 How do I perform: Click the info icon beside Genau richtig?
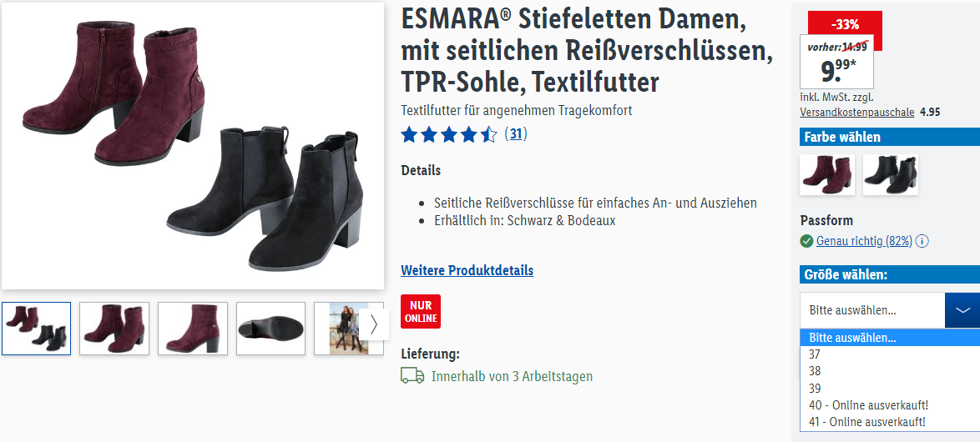click(x=922, y=241)
